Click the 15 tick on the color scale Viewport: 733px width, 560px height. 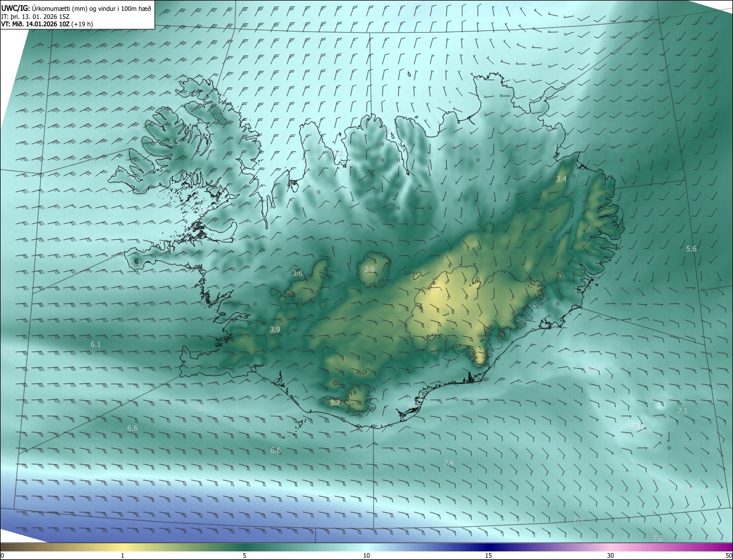click(488, 555)
